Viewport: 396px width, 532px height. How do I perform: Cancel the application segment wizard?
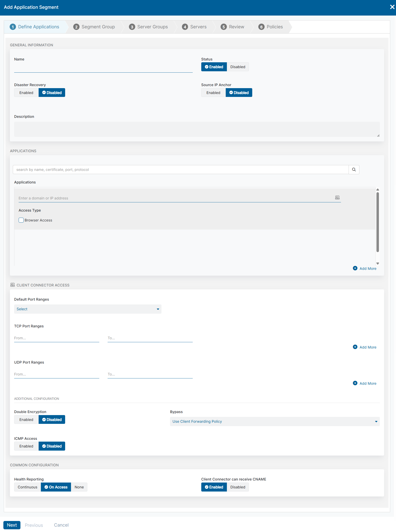pos(61,525)
